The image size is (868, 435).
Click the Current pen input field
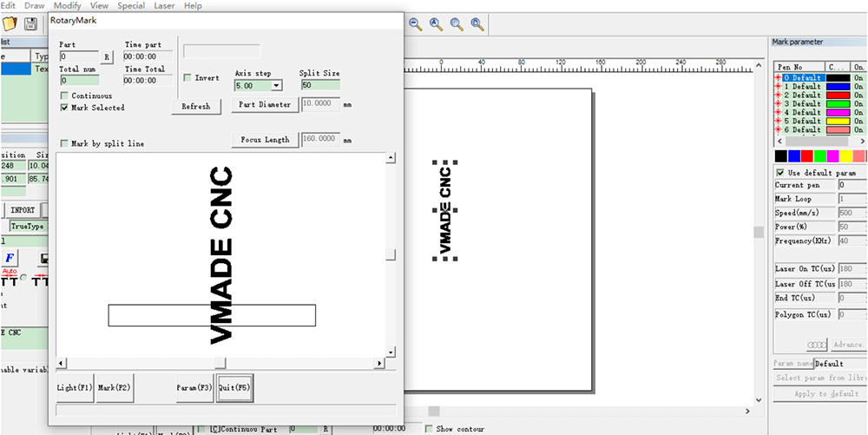pyautogui.click(x=852, y=186)
